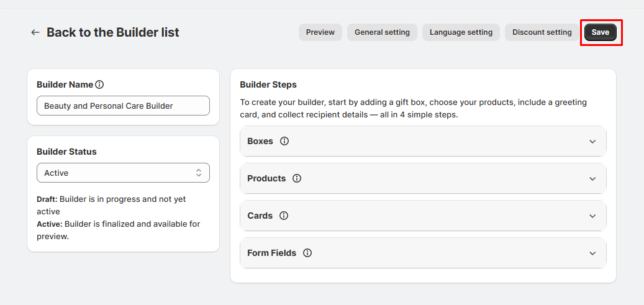This screenshot has width=644, height=305.
Task: Open the Builder Status dropdown
Action: click(x=123, y=173)
